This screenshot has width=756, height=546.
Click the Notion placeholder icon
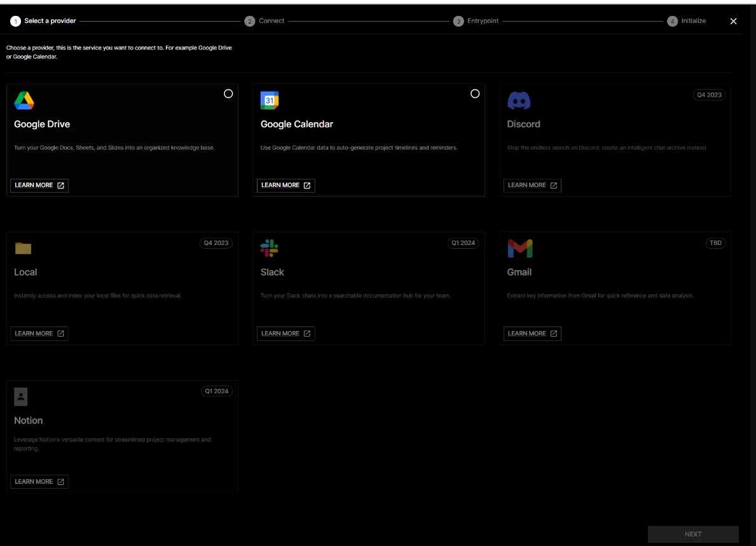tap(21, 396)
